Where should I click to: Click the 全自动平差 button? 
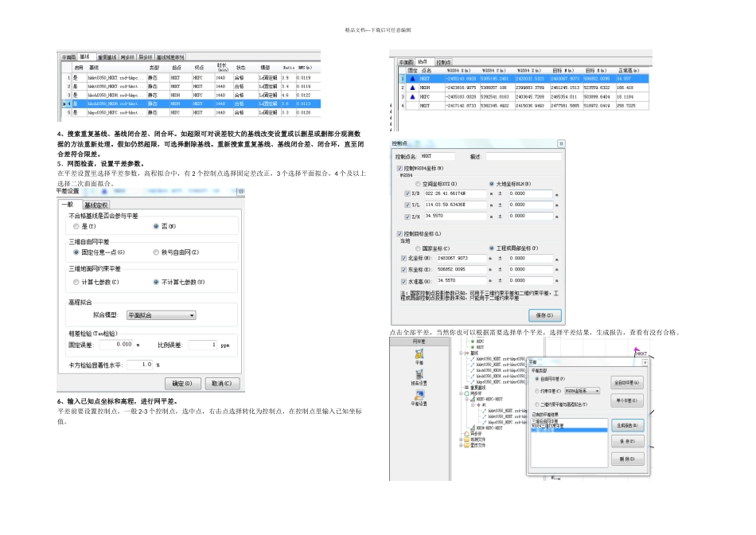click(627, 383)
